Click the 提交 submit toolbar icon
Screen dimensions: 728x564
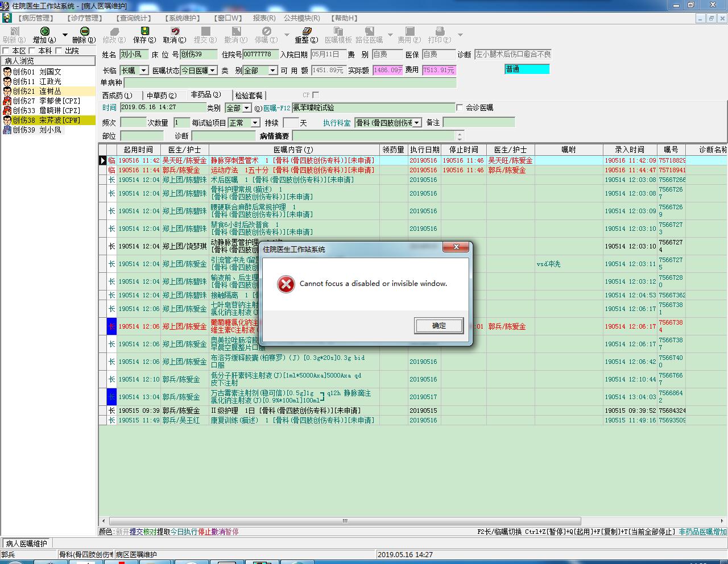[x=205, y=31]
